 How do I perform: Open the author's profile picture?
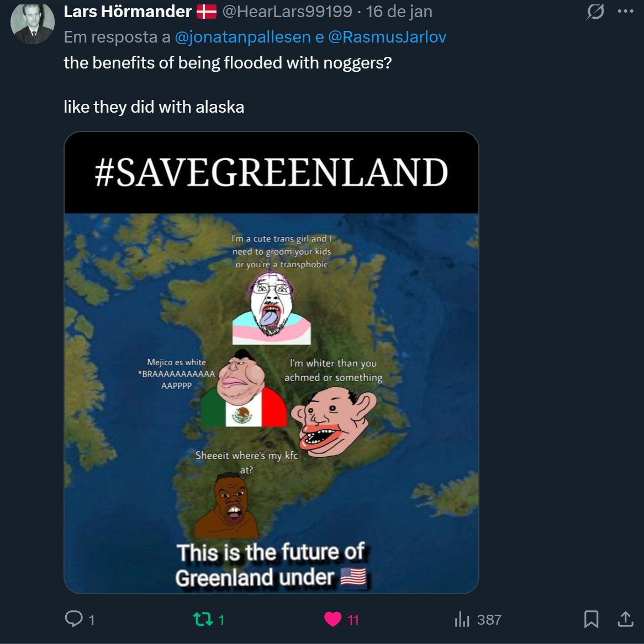click(x=33, y=23)
